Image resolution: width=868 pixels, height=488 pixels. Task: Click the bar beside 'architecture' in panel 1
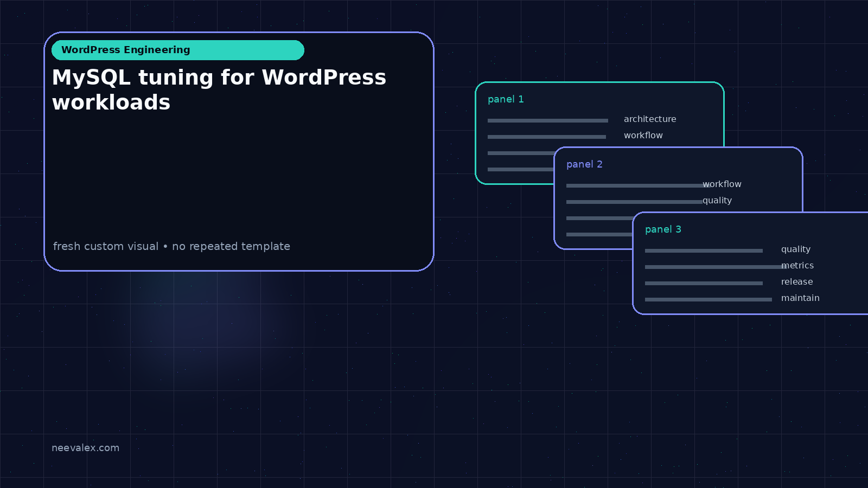point(548,120)
